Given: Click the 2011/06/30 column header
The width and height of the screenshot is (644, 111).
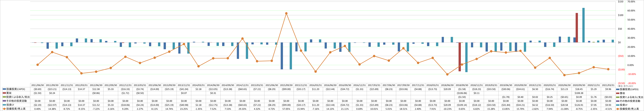Looking at the screenshot, I should click(38, 85).
